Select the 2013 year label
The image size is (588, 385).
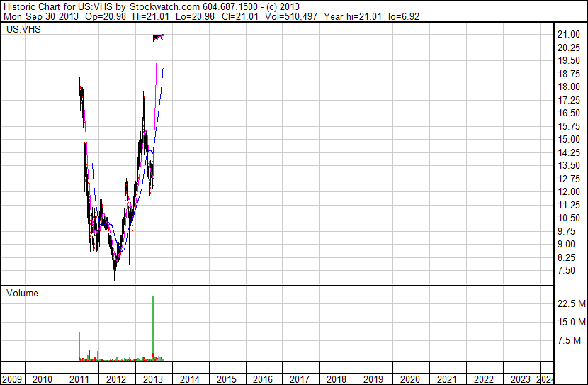click(x=152, y=379)
